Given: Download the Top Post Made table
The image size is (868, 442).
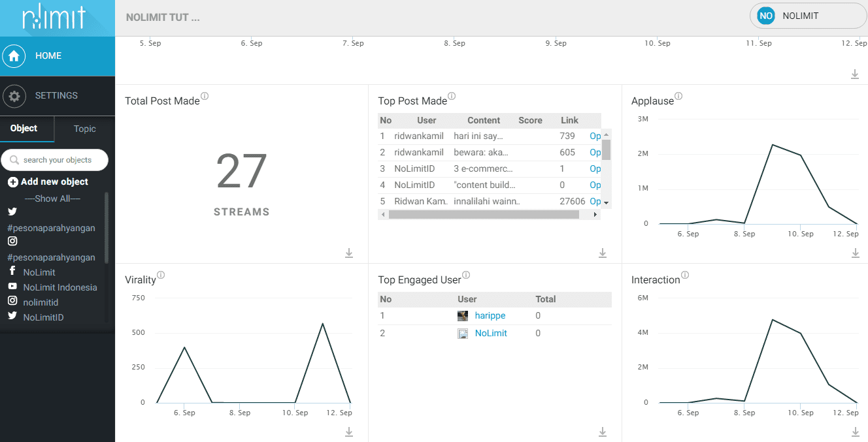Looking at the screenshot, I should point(603,253).
